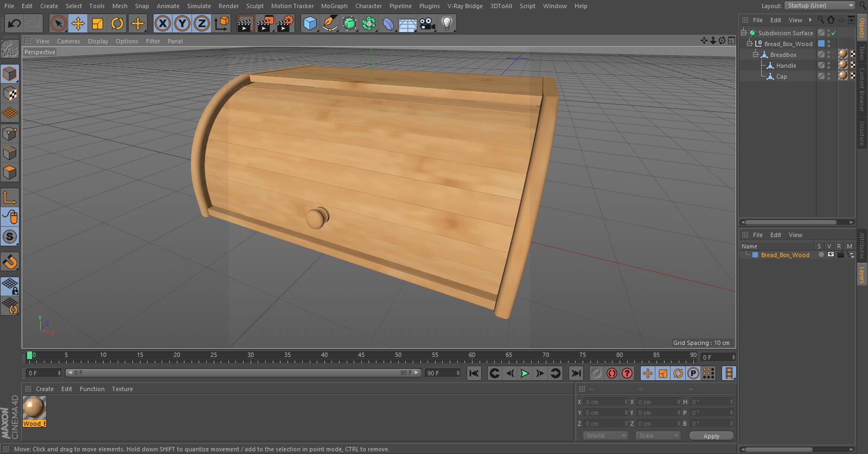This screenshot has height=454, width=868.
Task: Open the MoGraph menu
Action: click(334, 6)
